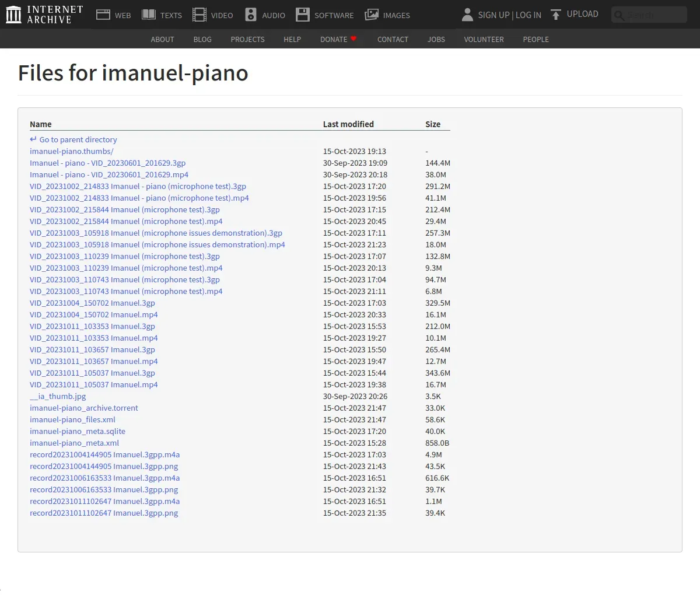Open the Software floppy-disk icon
This screenshot has width=700, height=595.
(303, 15)
